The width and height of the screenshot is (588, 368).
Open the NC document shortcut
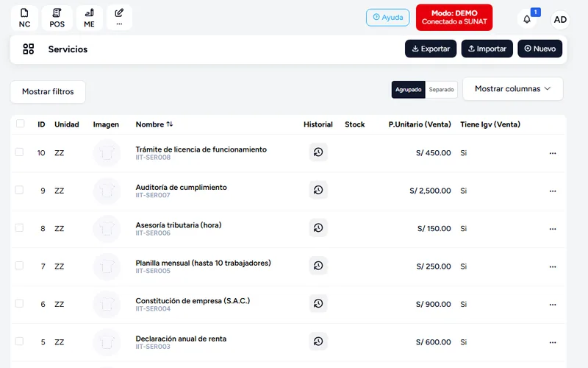[24, 18]
